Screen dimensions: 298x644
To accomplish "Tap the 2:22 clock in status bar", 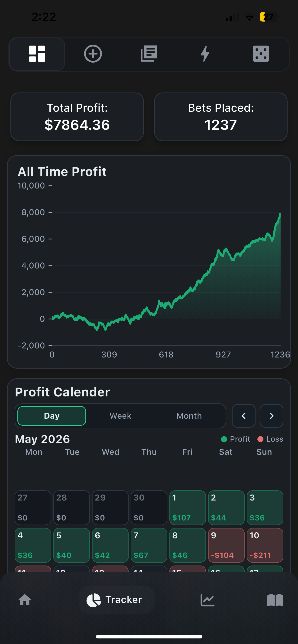I will point(44,17).
